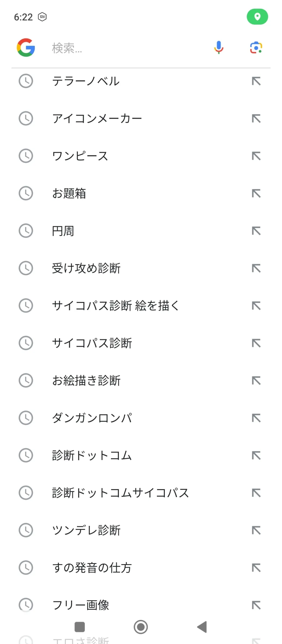Tap the fill-in arrow beside ダンガンロンパ
The height and width of the screenshot is (644, 282).
click(256, 418)
